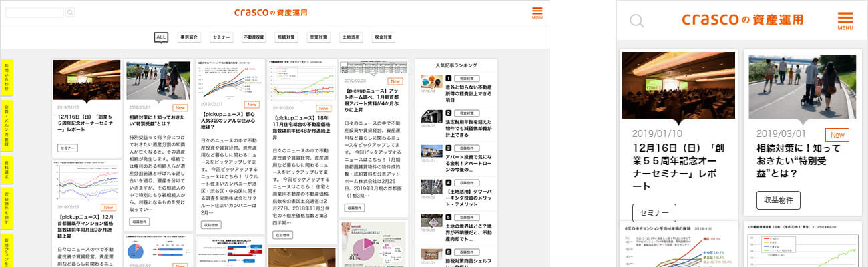Open the 不動産価格指数 line chart thumbnail in desktop view
Image resolution: width=868 pixels, height=267 pixels.
pyautogui.click(x=302, y=81)
